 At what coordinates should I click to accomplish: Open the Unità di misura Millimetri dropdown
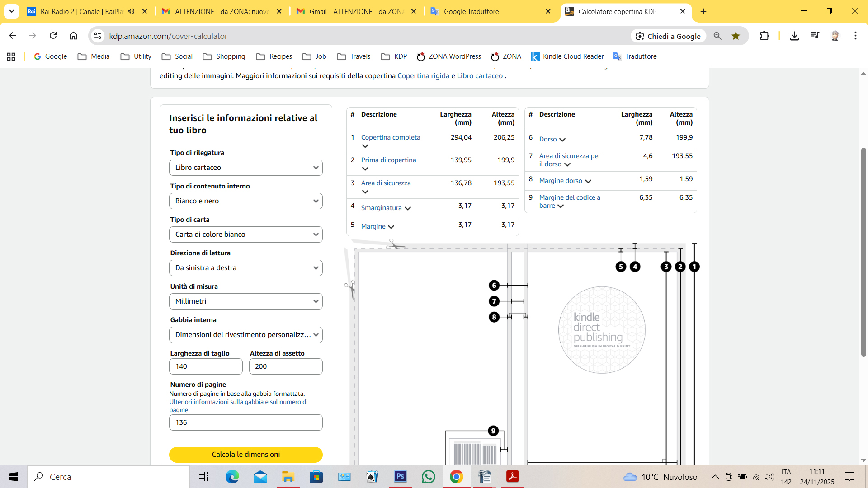coord(245,301)
